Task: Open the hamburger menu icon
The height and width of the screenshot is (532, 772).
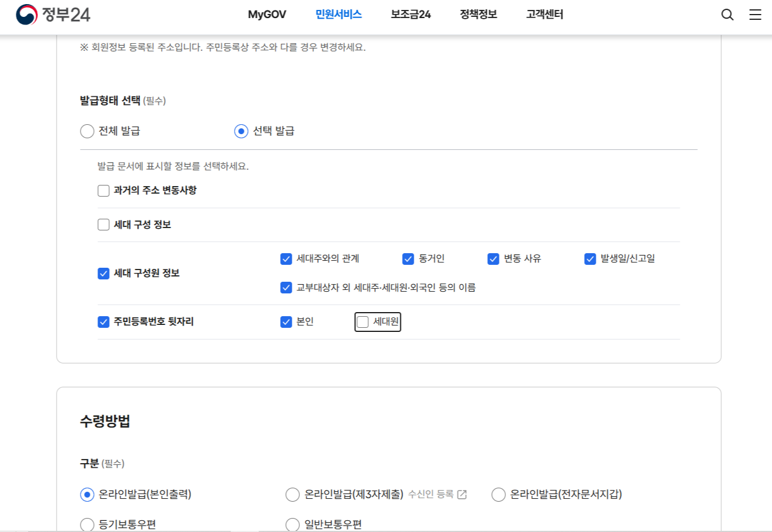Action: 755,15
